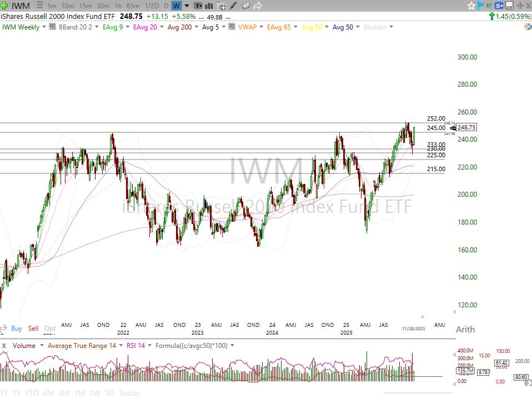Zoom chart to 1Y range
The height and width of the screenshot is (398, 532).
[x=17, y=393]
